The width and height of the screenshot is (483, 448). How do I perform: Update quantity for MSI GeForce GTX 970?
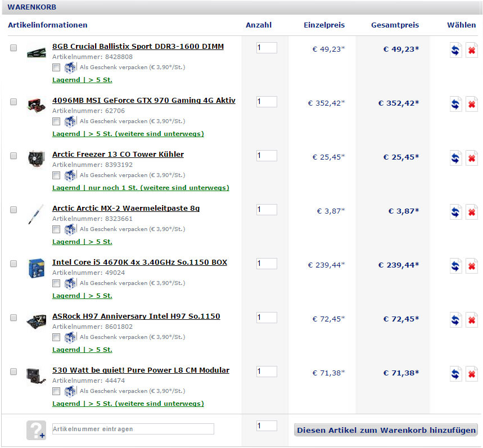pyautogui.click(x=455, y=104)
